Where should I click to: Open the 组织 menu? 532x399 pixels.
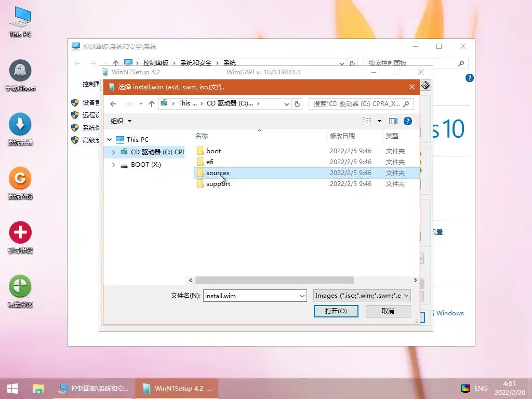pos(121,121)
